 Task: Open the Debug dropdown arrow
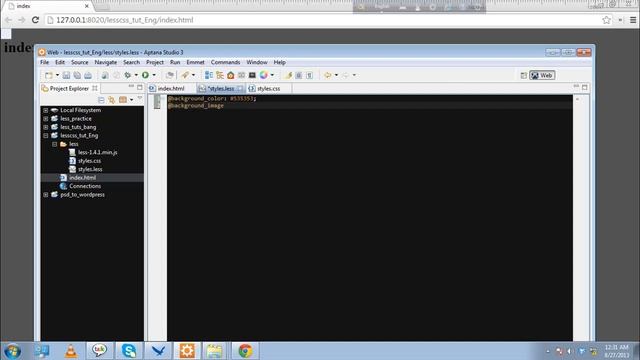tap(136, 75)
